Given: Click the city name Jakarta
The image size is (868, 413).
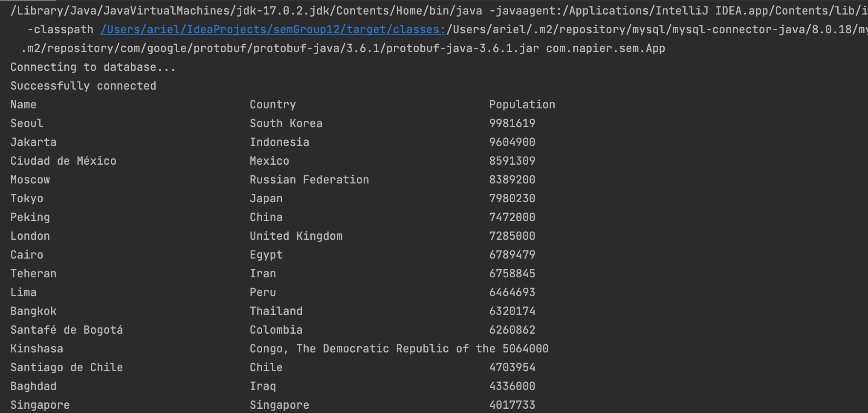Looking at the screenshot, I should coord(33,142).
